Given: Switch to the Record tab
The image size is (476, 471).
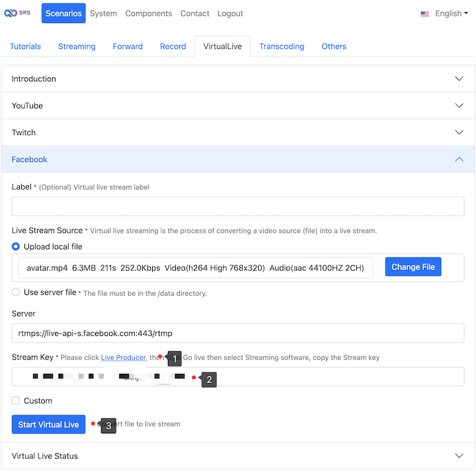Looking at the screenshot, I should 173,46.
